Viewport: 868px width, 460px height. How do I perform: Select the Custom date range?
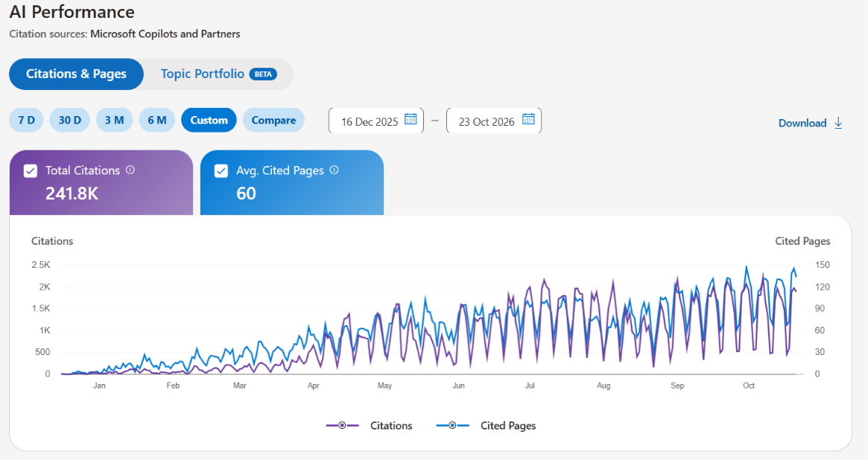[209, 120]
